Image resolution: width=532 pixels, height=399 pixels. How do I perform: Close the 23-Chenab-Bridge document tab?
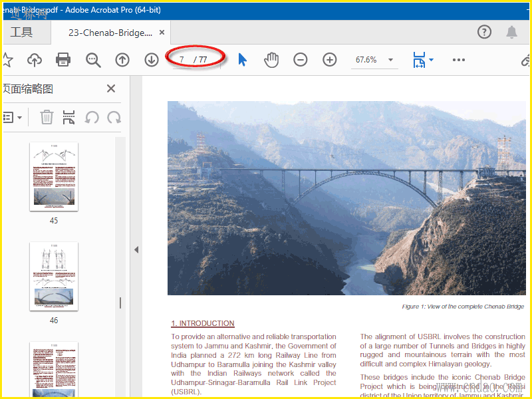(162, 32)
